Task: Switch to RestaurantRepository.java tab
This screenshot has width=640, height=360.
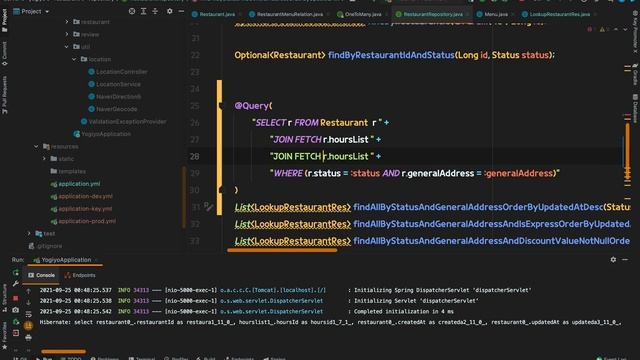Action: click(433, 14)
